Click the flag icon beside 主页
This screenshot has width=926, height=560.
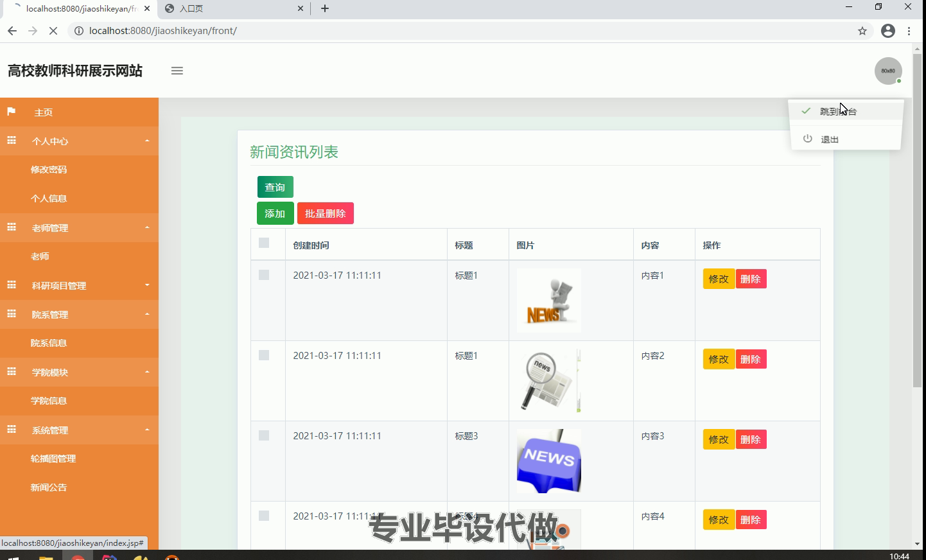point(11,112)
